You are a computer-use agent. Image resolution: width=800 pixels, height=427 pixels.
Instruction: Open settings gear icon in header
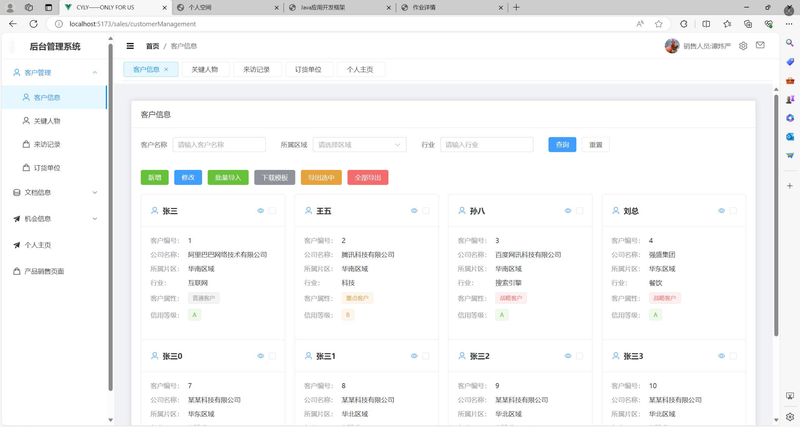743,46
